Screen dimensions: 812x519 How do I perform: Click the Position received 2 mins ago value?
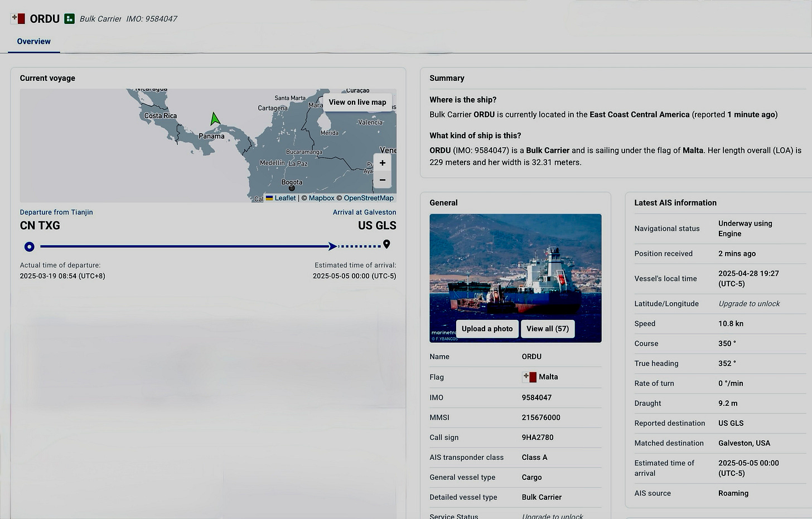[737, 254]
